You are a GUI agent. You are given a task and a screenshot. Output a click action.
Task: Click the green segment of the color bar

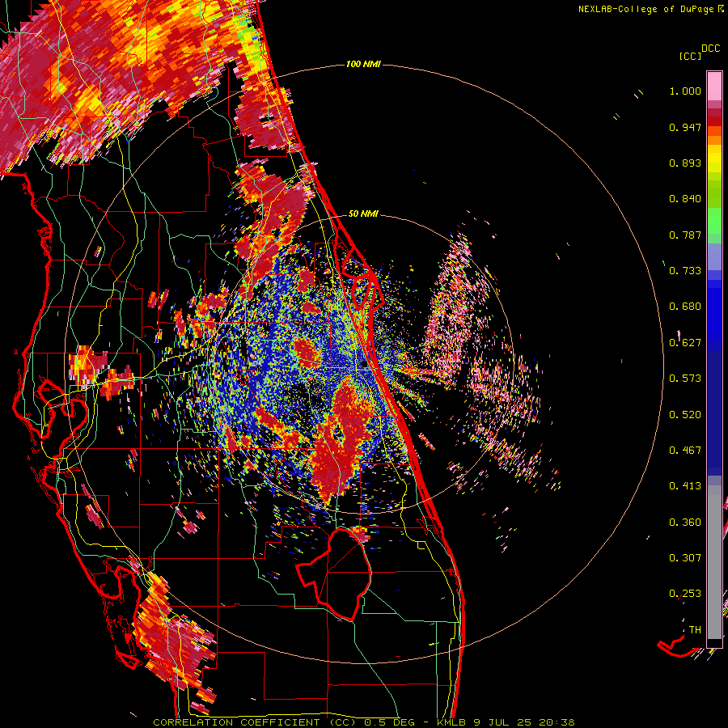pos(714,221)
